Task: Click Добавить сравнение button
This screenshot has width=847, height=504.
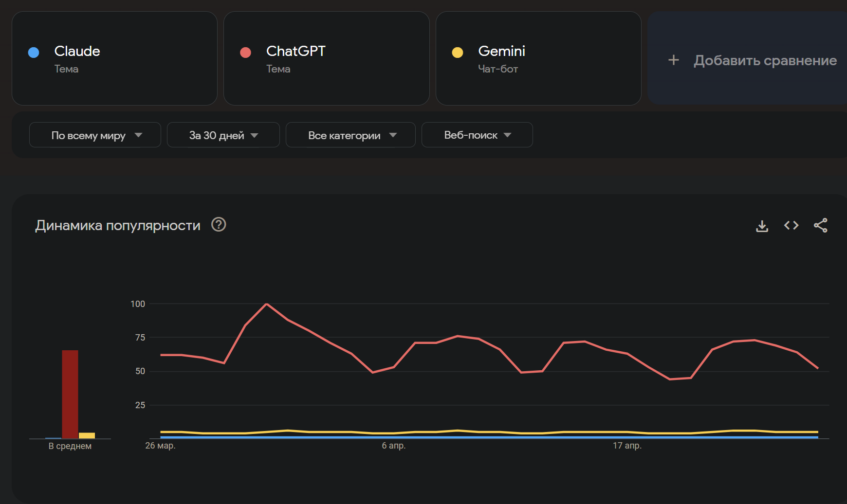Action: tap(747, 58)
